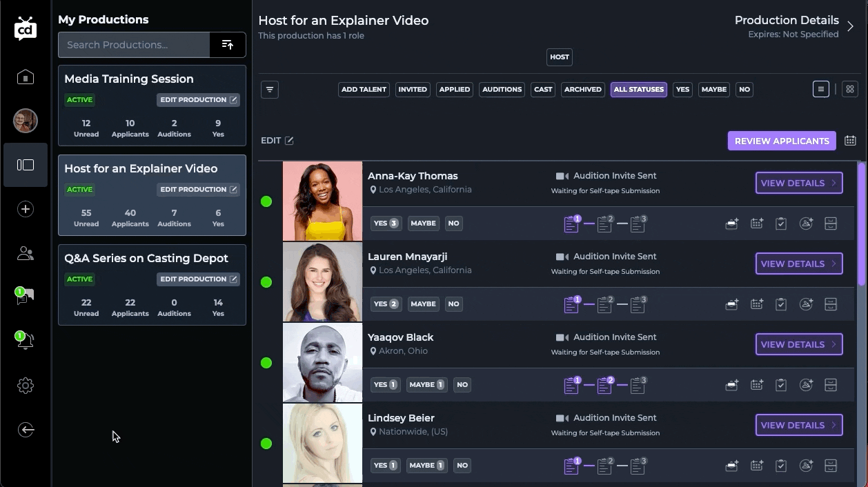Open Yaaqov Black's headshot thumbnail

click(x=322, y=363)
